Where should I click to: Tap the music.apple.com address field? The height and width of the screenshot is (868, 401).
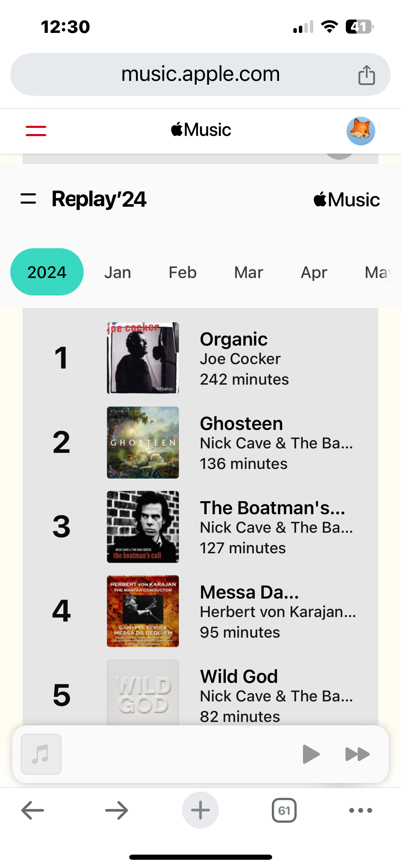point(200,74)
